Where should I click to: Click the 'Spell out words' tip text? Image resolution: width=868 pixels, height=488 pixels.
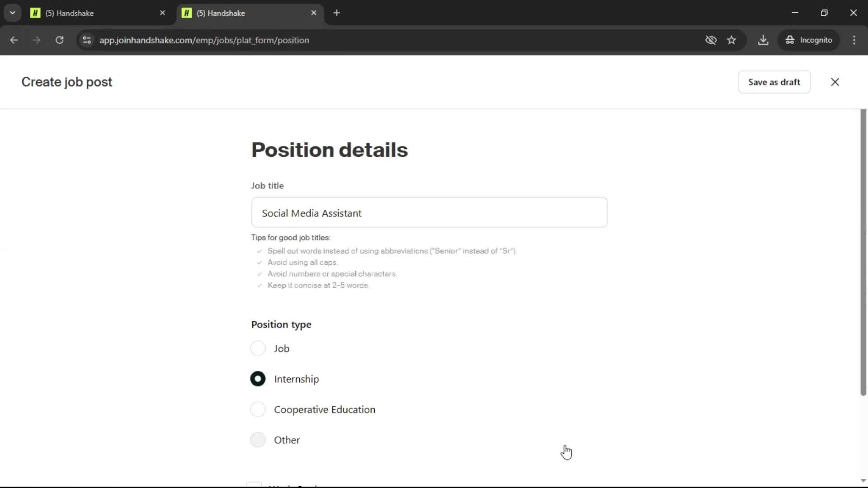click(x=392, y=251)
